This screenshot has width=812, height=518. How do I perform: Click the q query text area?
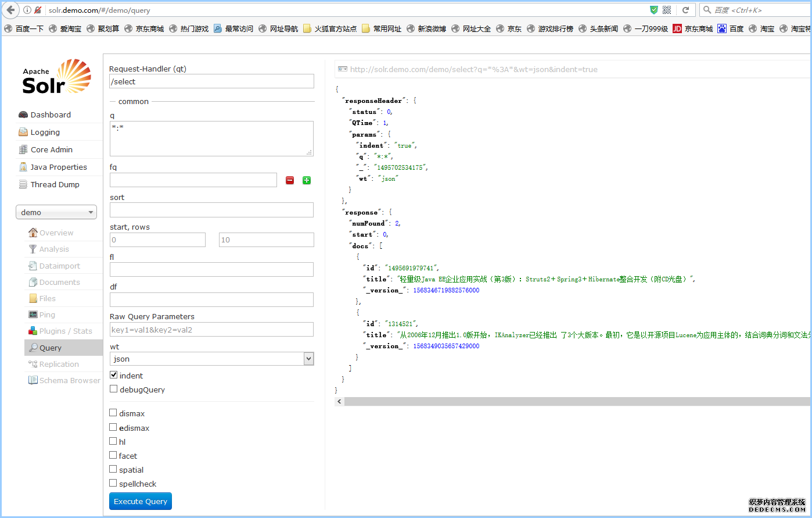pyautogui.click(x=211, y=138)
